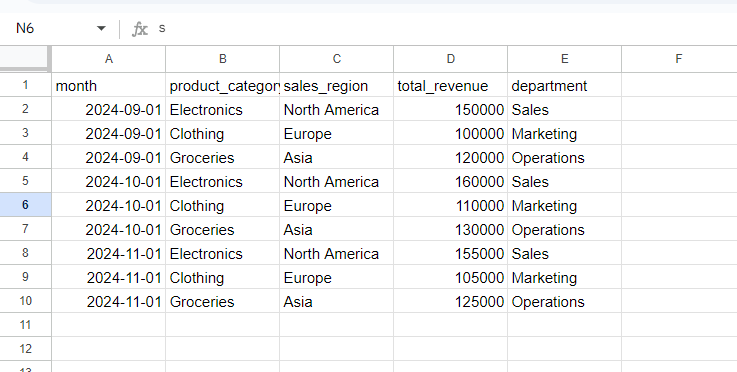Click Marketing in row 9
The width and height of the screenshot is (737, 372).
tap(565, 277)
